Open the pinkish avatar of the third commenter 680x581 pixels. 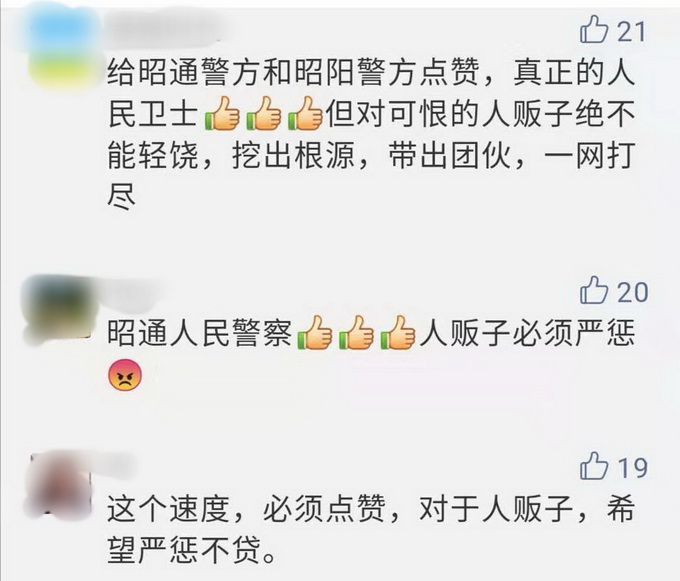click(59, 483)
